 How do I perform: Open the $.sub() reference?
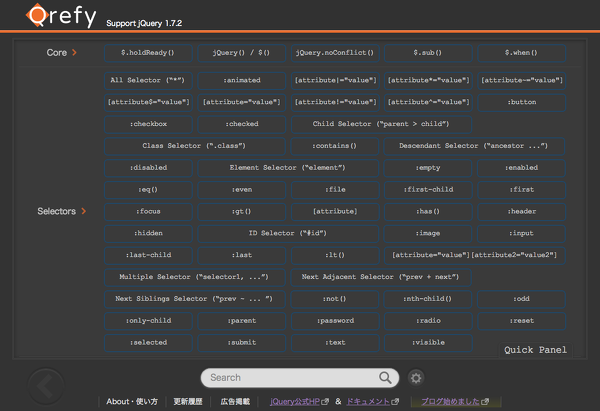[x=428, y=53]
